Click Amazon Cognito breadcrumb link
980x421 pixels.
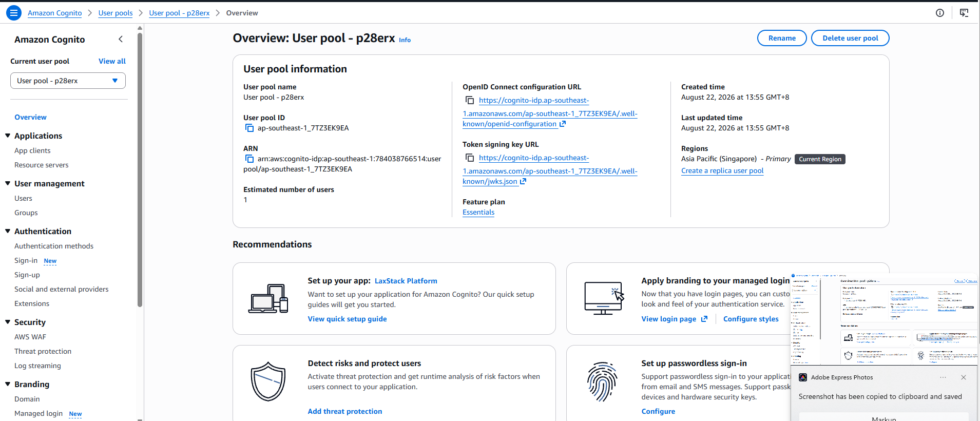(54, 13)
